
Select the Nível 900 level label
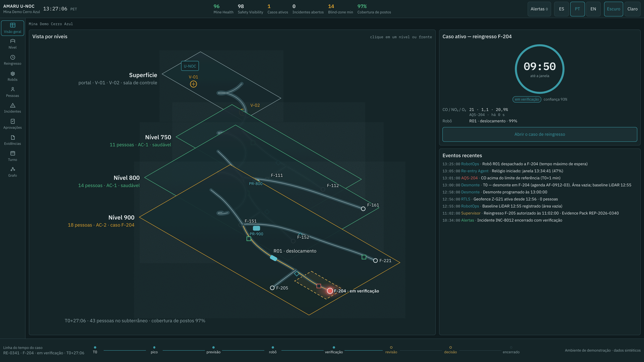pyautogui.click(x=121, y=218)
